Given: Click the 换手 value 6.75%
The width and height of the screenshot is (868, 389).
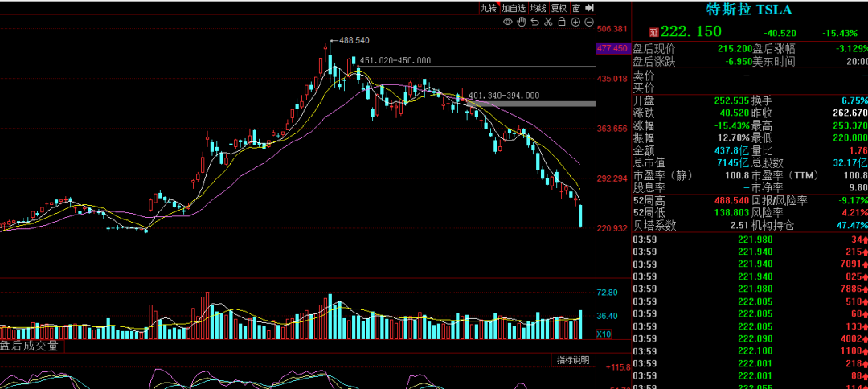Looking at the screenshot, I should coord(854,101).
